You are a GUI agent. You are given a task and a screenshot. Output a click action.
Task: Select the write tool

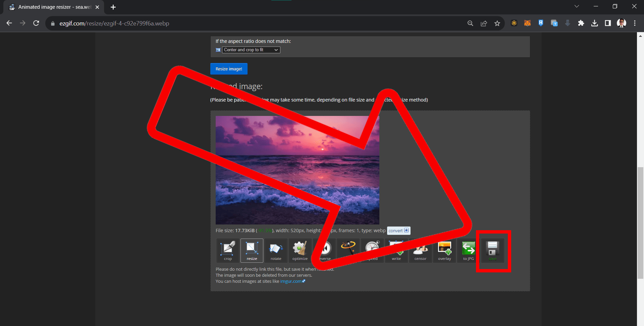396,251
